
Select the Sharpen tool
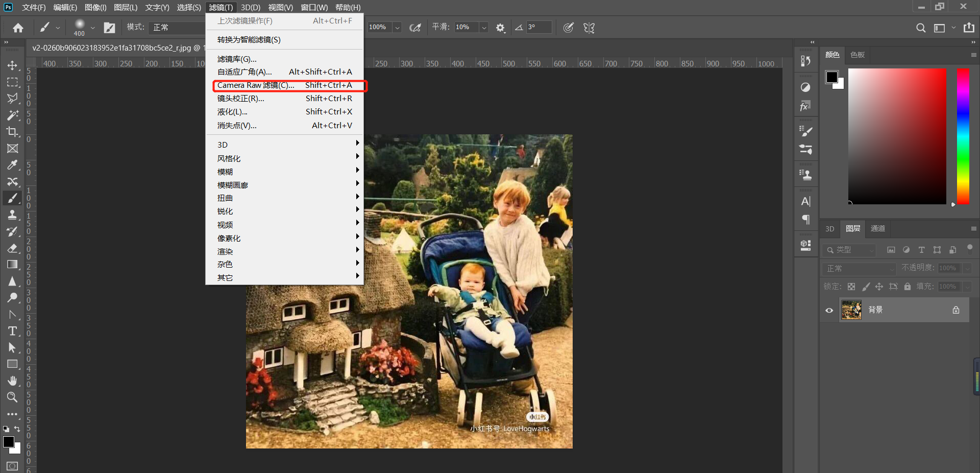[x=12, y=281]
